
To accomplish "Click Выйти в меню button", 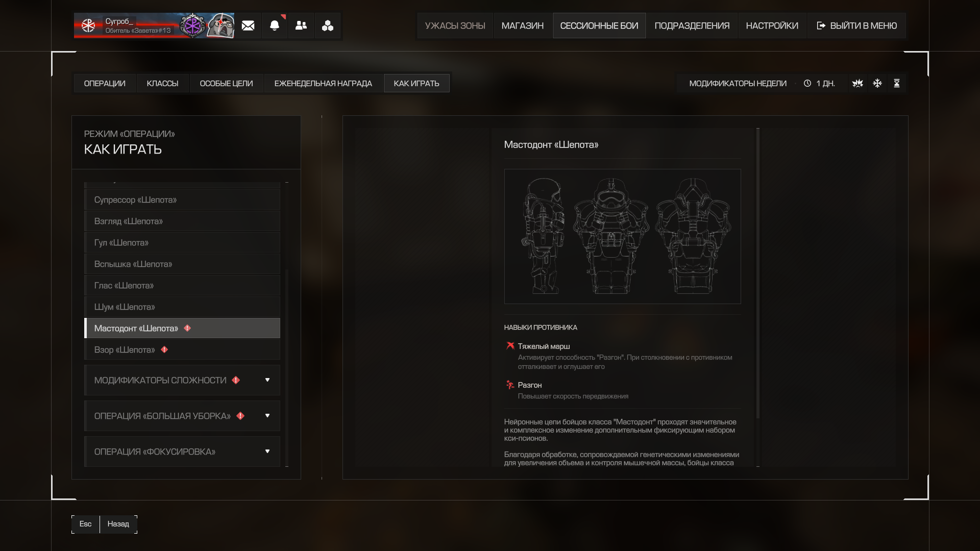I will point(857,26).
